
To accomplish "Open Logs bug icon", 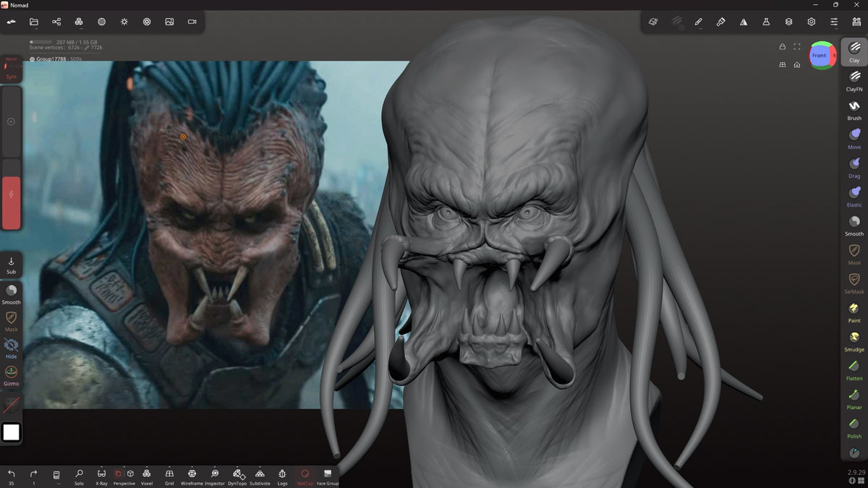I will coord(282,476).
